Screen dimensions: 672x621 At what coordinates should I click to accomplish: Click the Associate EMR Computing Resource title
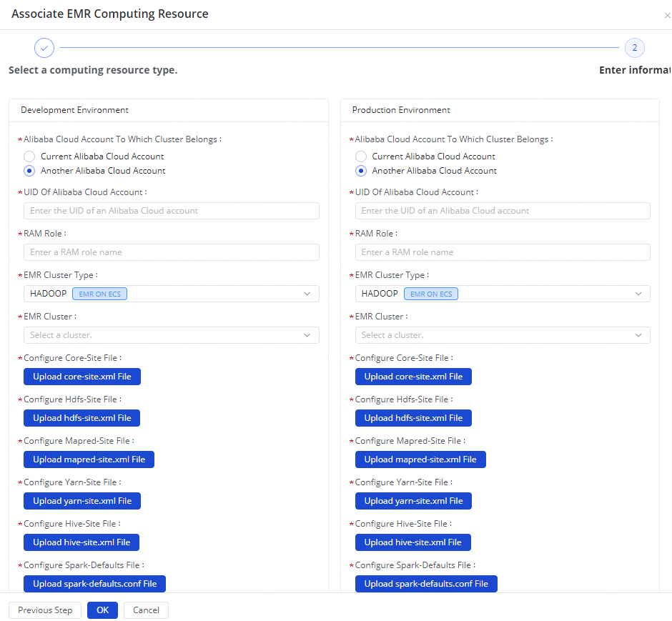tap(109, 14)
